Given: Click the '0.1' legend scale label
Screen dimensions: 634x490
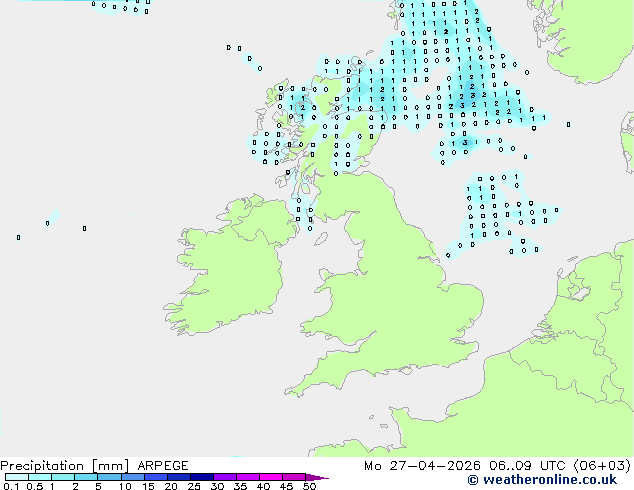Looking at the screenshot, I should click(11, 486).
